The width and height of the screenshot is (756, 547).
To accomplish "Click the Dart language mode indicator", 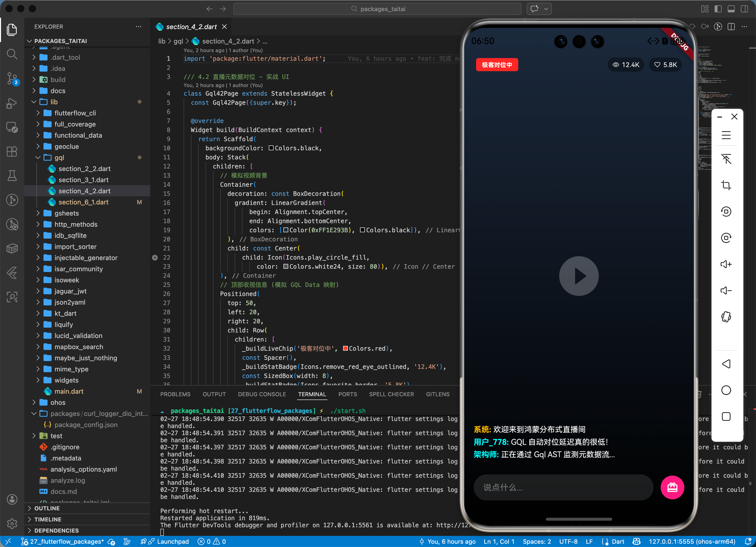I will 618,541.
